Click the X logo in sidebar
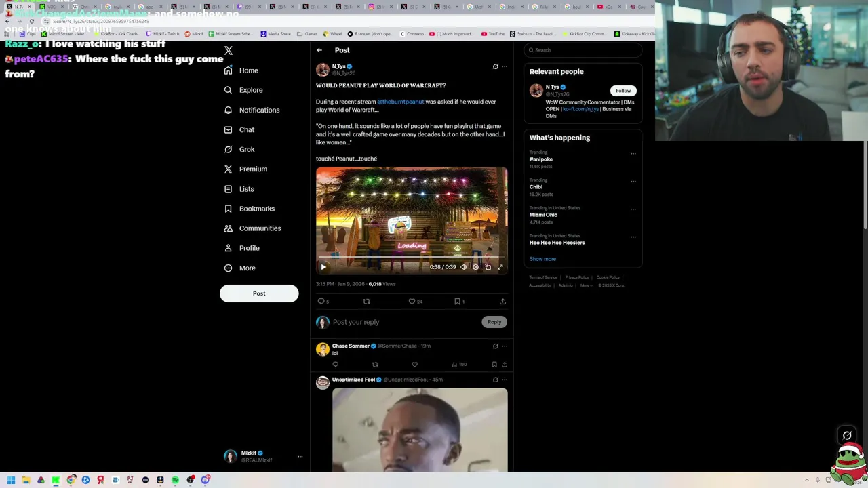Screen dimensions: 868x488 [229, 51]
